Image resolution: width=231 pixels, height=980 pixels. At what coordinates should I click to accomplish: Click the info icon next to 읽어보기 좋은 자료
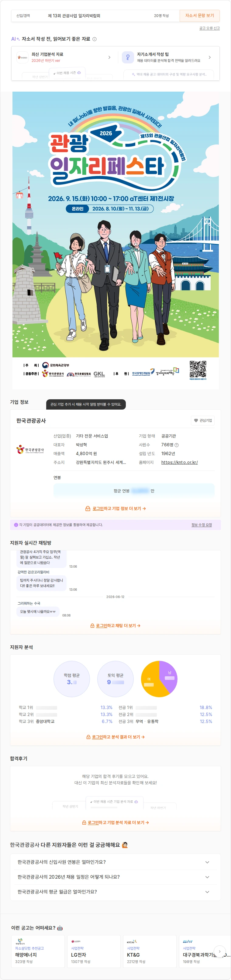95,39
